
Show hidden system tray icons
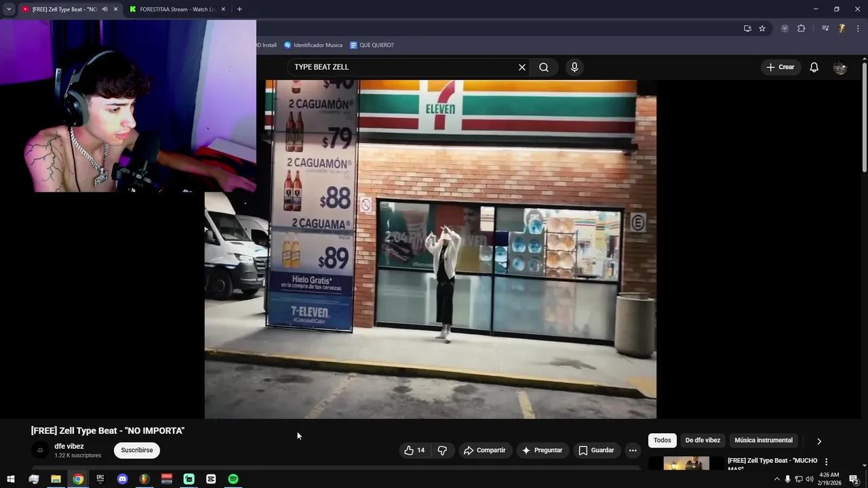(776, 479)
